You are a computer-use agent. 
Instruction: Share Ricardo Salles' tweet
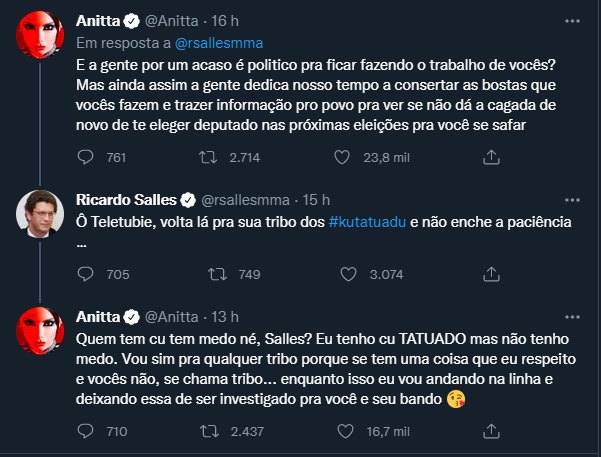[491, 274]
